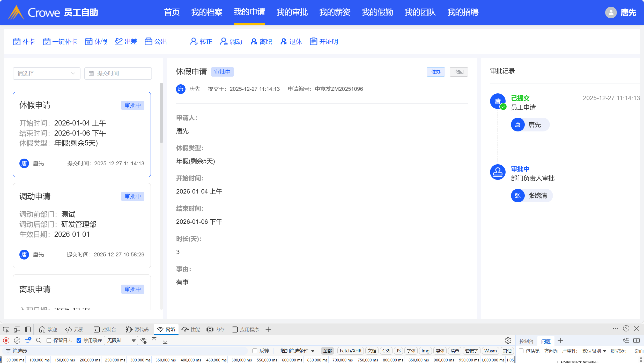Toggle the 反转 filter checkbox
The image size is (644, 363).
(255, 351)
